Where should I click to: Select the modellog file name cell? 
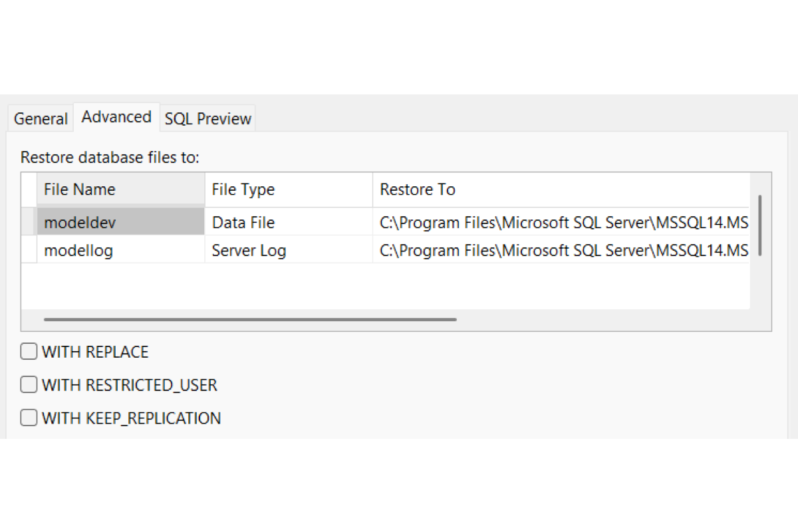click(120, 249)
